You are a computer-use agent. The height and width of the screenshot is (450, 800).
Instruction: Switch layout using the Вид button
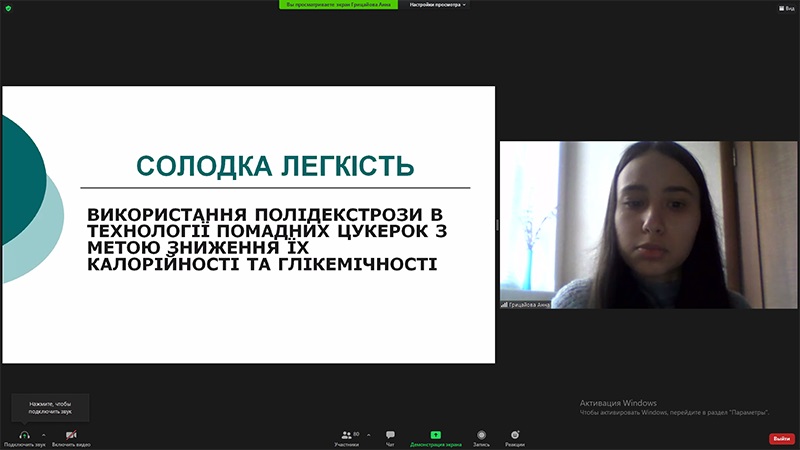pyautogui.click(x=786, y=8)
